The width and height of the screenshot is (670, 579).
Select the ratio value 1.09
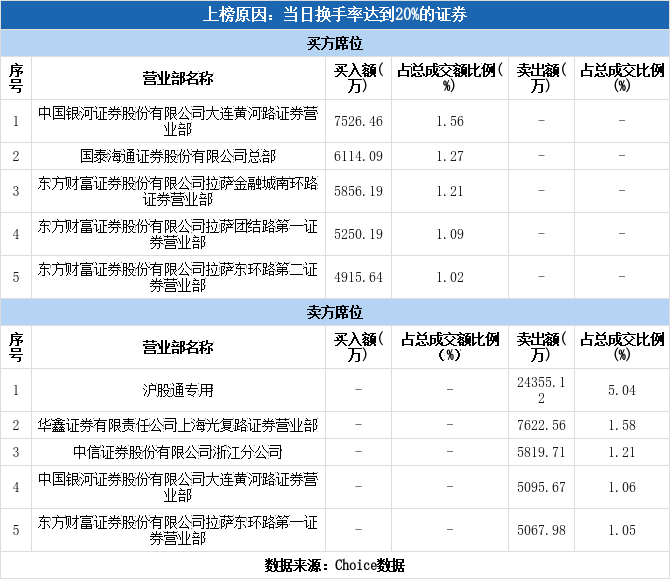click(450, 234)
